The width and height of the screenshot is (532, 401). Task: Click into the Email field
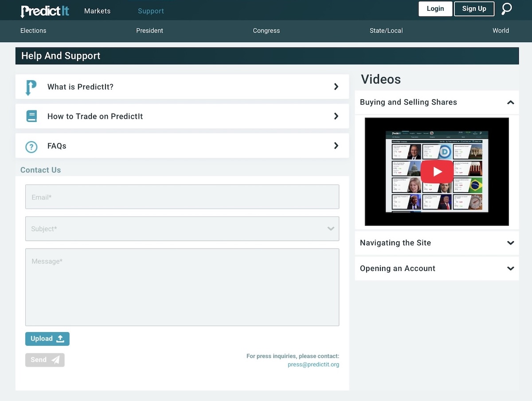[x=182, y=197]
